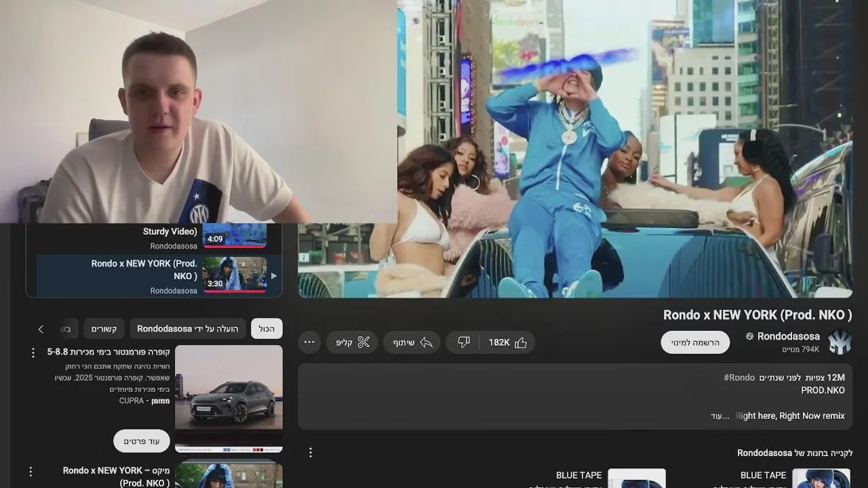Expand the description with ...עוד
The height and width of the screenshot is (488, 868).
coord(720,416)
